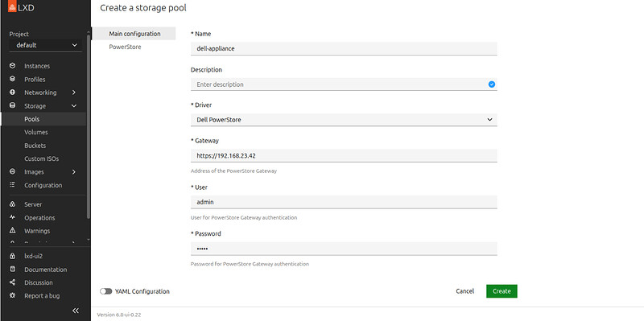This screenshot has height=321, width=644.
Task: Click the Gateway address field
Action: pyautogui.click(x=344, y=155)
